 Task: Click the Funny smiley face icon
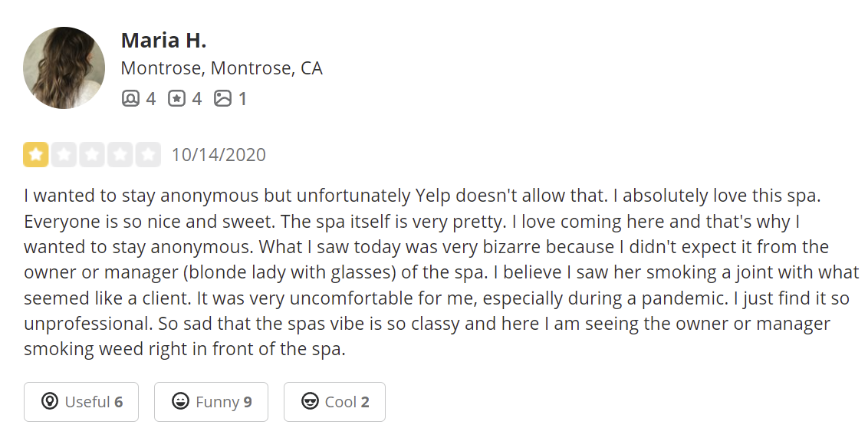click(x=180, y=402)
